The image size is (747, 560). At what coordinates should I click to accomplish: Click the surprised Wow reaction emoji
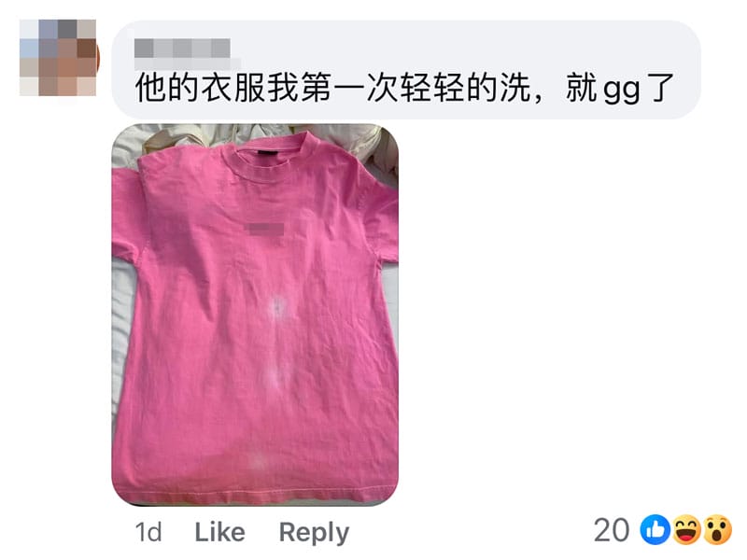click(x=717, y=529)
